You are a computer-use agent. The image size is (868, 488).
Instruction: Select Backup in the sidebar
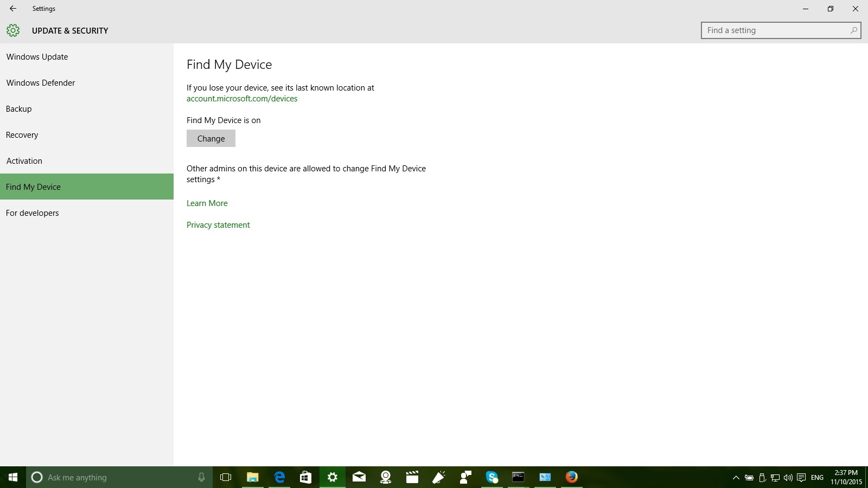point(87,108)
